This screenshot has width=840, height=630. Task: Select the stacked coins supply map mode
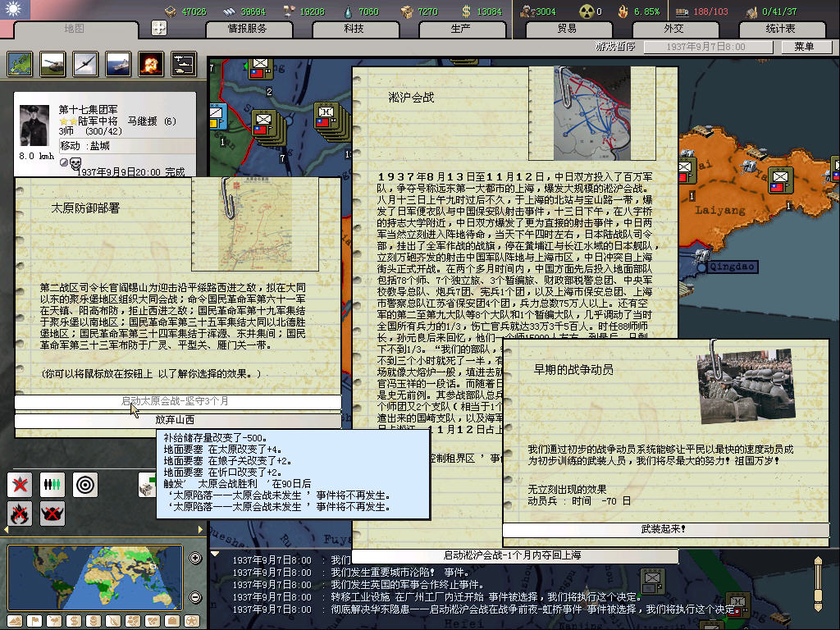point(94,621)
